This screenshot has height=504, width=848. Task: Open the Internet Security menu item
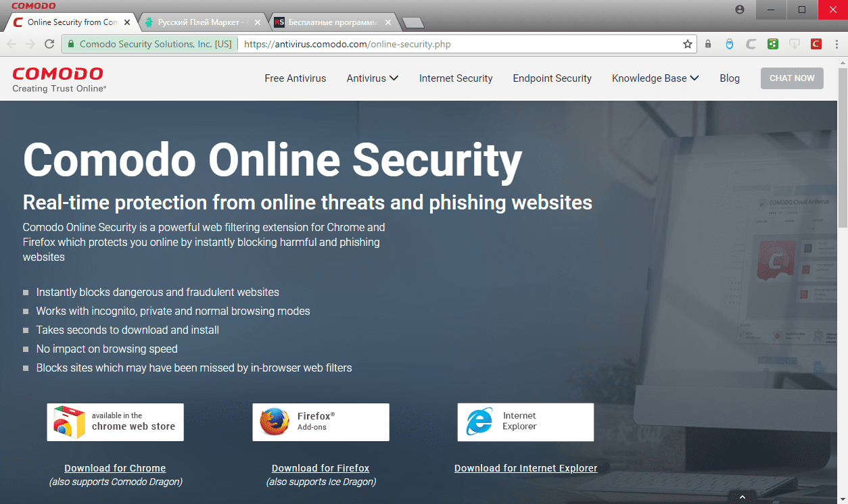click(456, 78)
